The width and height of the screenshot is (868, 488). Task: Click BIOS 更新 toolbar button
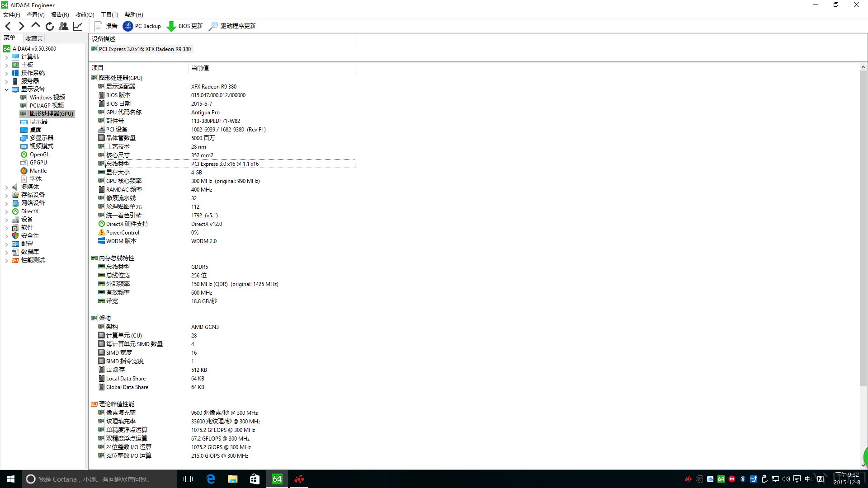tap(185, 26)
